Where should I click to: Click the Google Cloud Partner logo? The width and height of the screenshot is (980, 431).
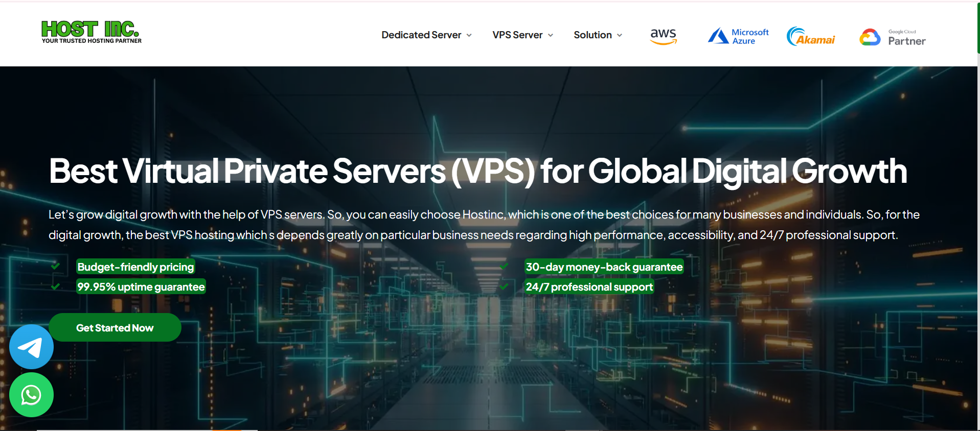click(x=893, y=37)
